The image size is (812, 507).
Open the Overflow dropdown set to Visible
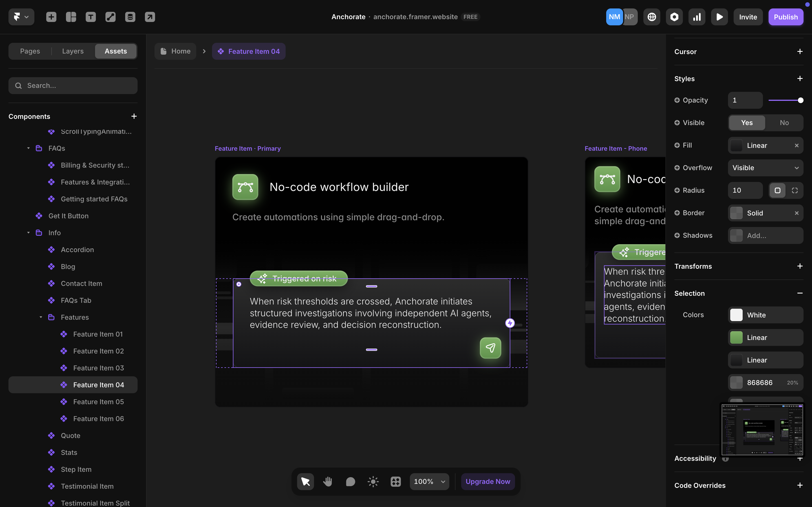coord(765,168)
